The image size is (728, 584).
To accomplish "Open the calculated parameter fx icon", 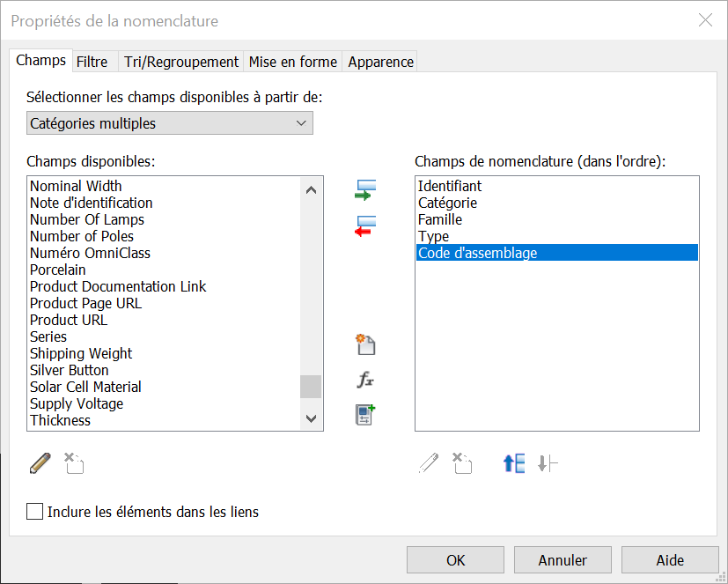I will (365, 380).
